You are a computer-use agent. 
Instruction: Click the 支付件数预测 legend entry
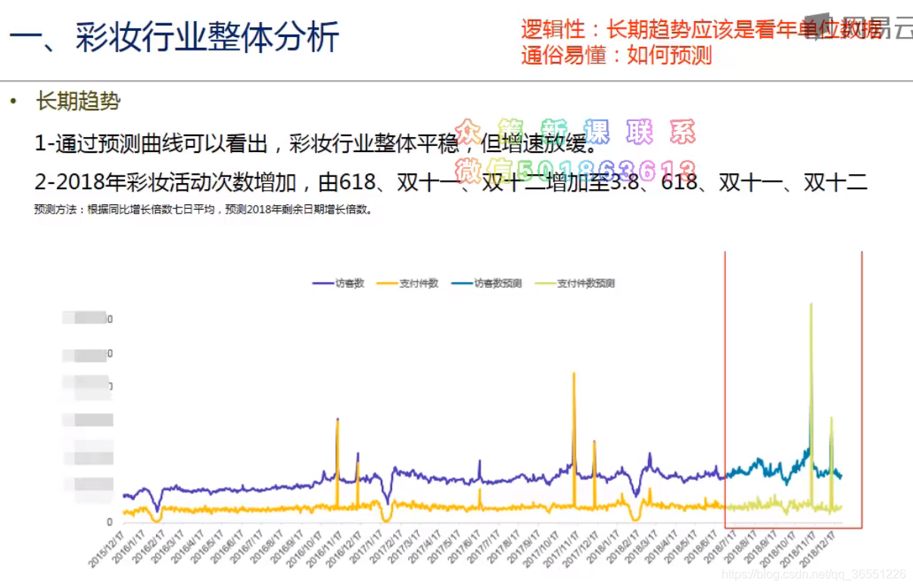tap(574, 284)
